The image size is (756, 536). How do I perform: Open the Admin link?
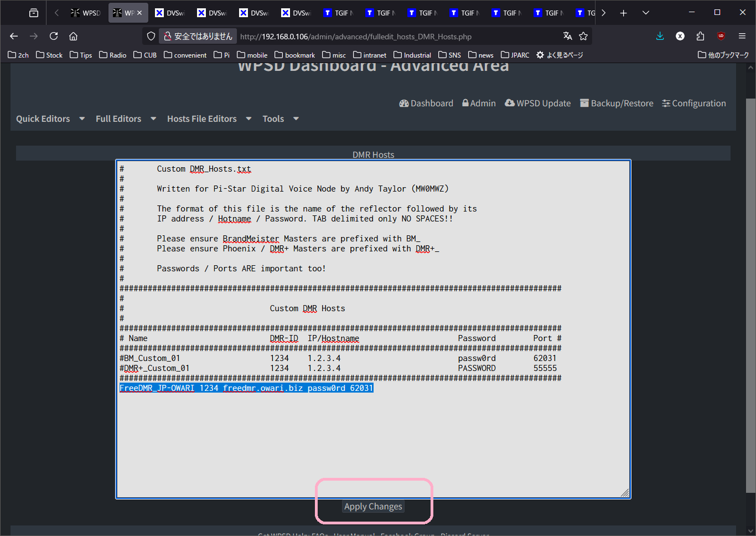tap(479, 103)
